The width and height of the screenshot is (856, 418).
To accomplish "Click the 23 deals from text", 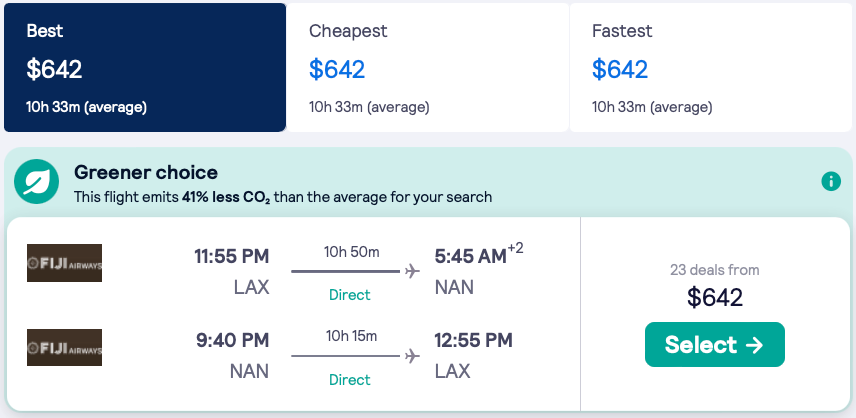I will [715, 269].
